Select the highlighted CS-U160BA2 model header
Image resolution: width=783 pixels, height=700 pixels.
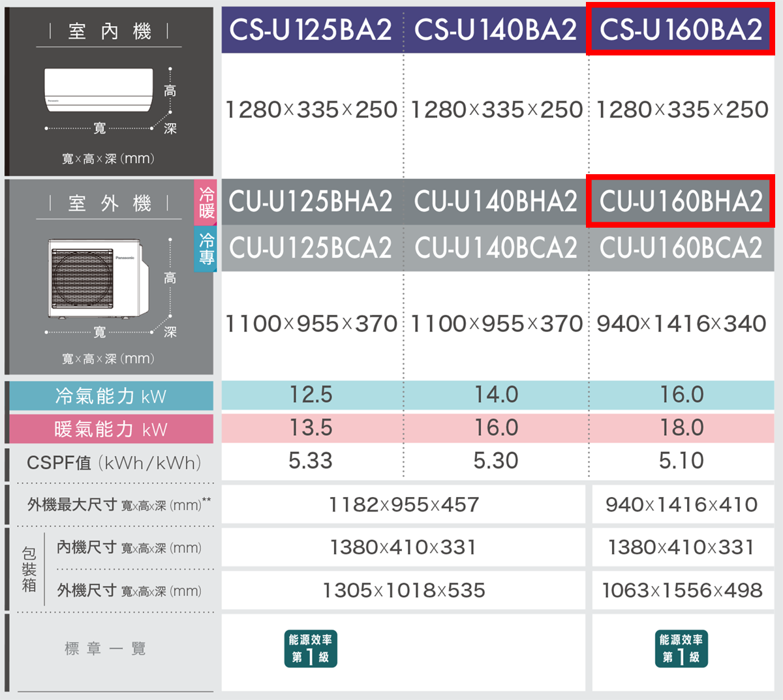click(681, 29)
